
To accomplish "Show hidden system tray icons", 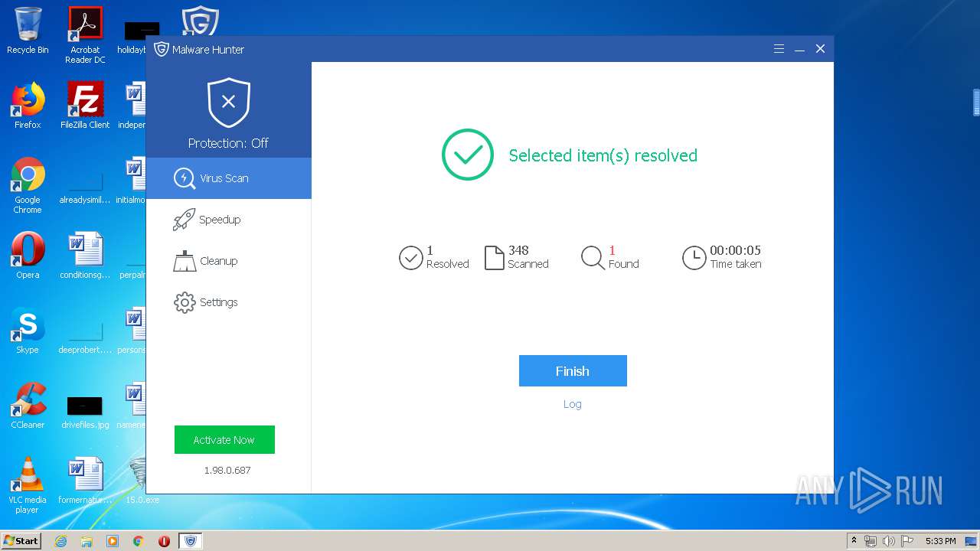I will 854,541.
